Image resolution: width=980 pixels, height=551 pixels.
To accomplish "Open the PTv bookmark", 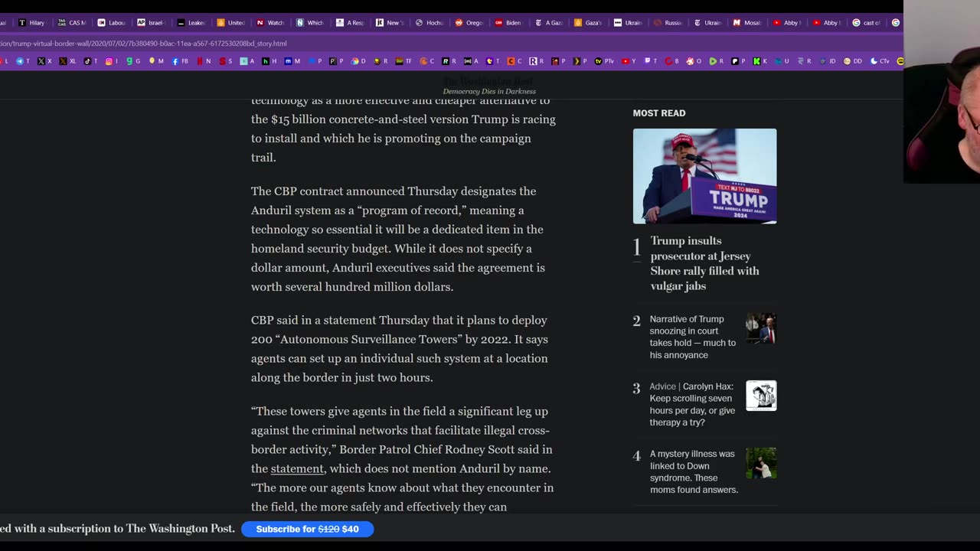I will tap(604, 61).
